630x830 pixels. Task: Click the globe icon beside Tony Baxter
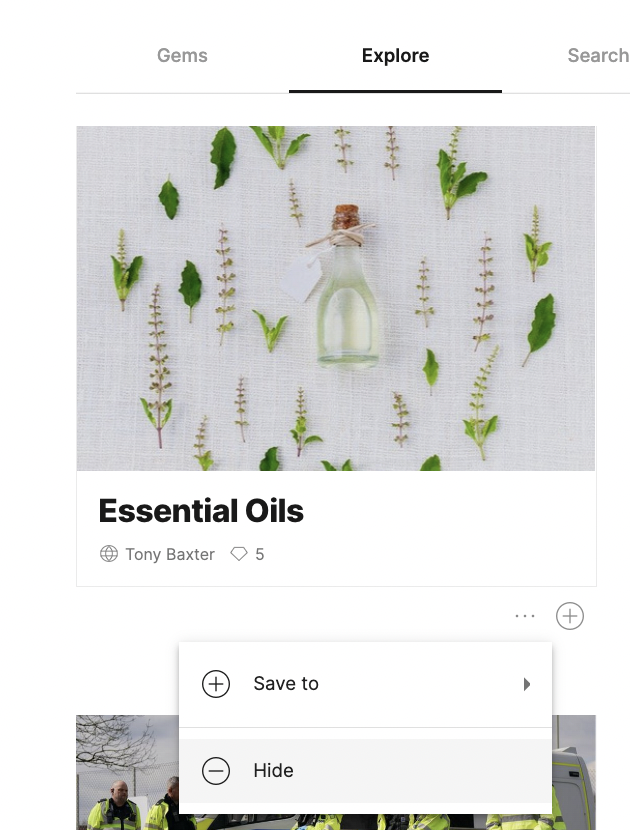[x=109, y=554]
